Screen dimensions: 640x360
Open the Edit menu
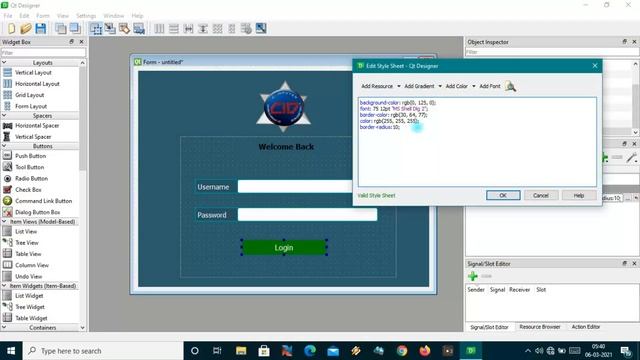point(24,16)
